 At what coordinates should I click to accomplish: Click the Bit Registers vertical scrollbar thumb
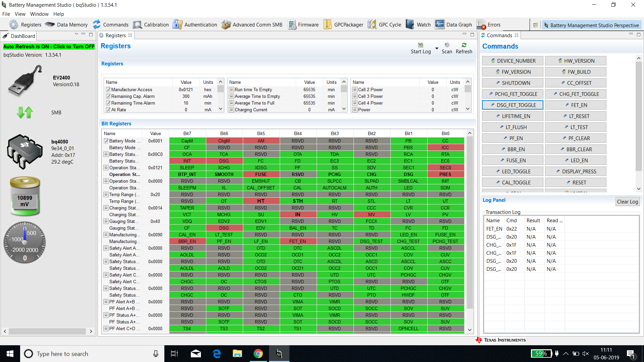(470, 223)
